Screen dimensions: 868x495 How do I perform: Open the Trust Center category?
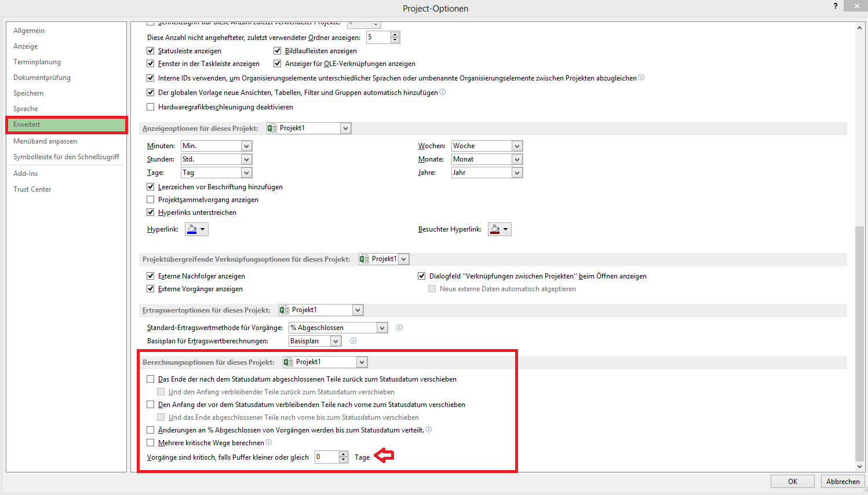click(x=66, y=189)
